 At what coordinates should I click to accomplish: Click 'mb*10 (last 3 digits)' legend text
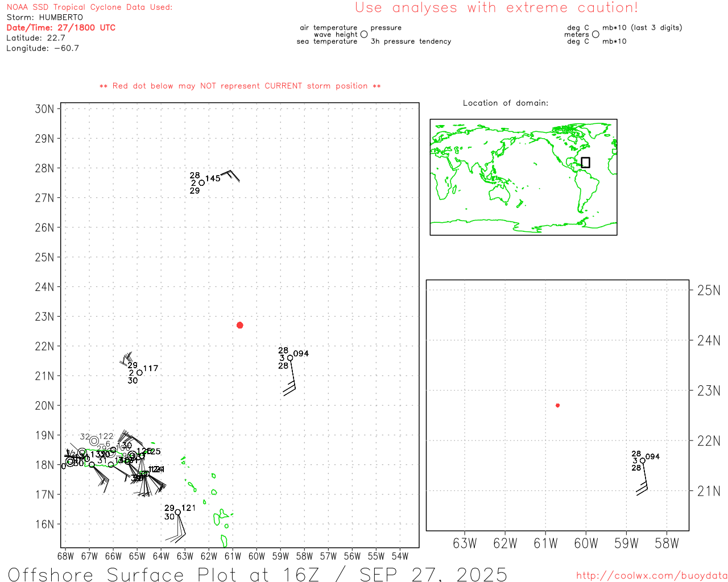[642, 28]
